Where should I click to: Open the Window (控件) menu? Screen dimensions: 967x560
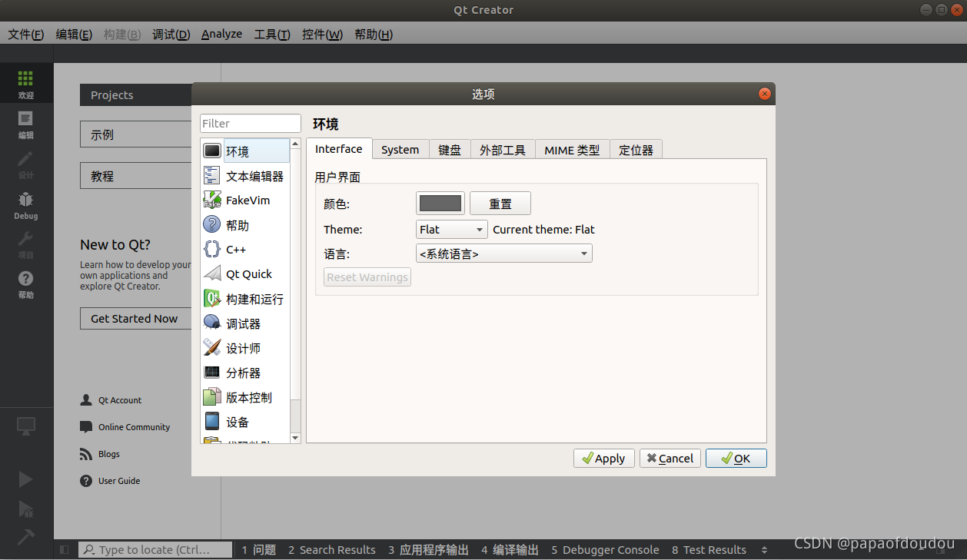[x=323, y=35]
